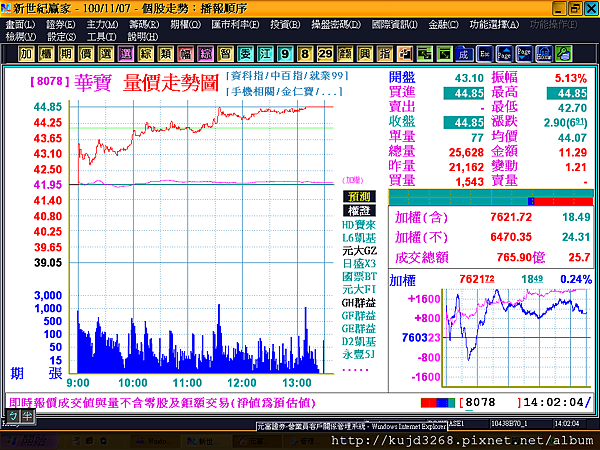The width and height of the screenshot is (600, 450).
Task: Click the stock code field showing 8078
Action: 490,402
